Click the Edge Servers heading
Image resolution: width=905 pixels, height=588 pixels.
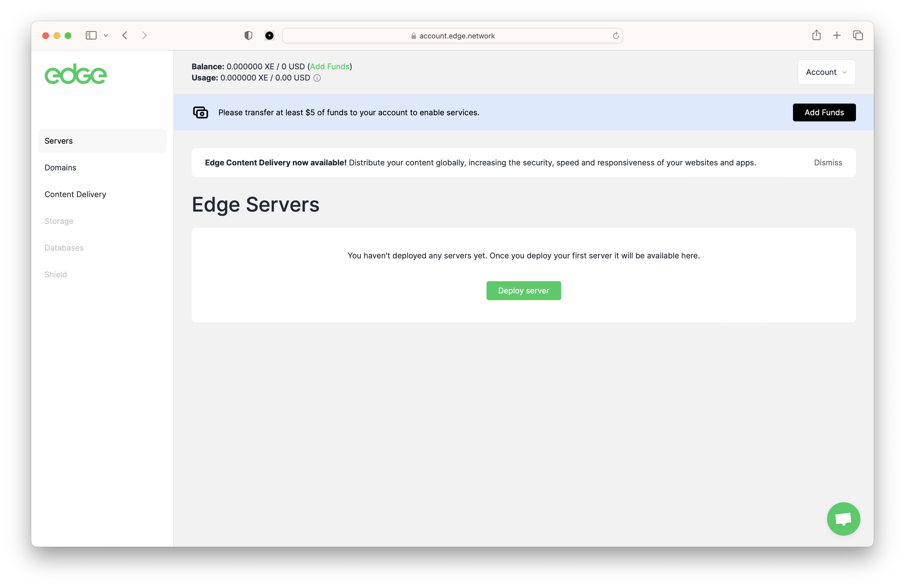[x=256, y=204]
